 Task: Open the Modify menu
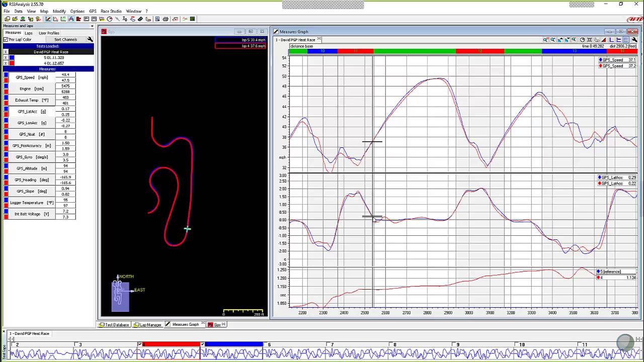click(x=59, y=11)
